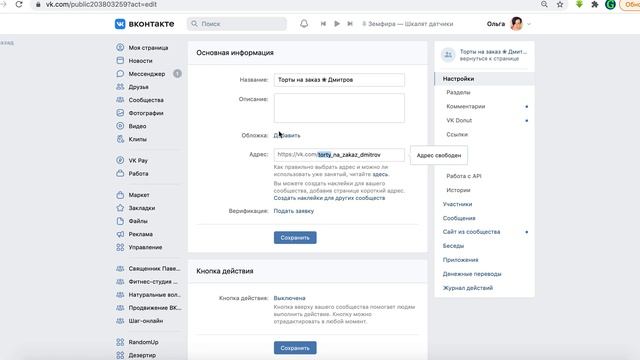
Task: Play the current track
Action: tap(337, 24)
